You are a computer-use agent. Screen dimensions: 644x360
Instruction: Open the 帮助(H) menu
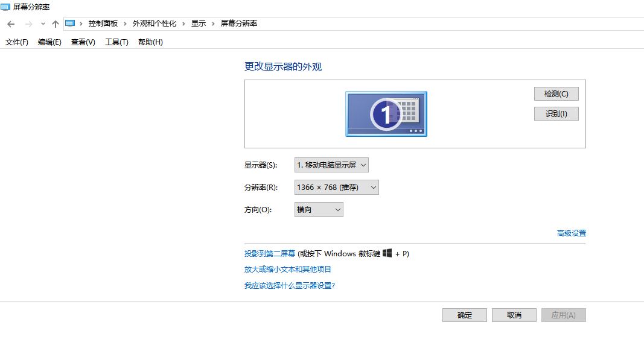150,42
